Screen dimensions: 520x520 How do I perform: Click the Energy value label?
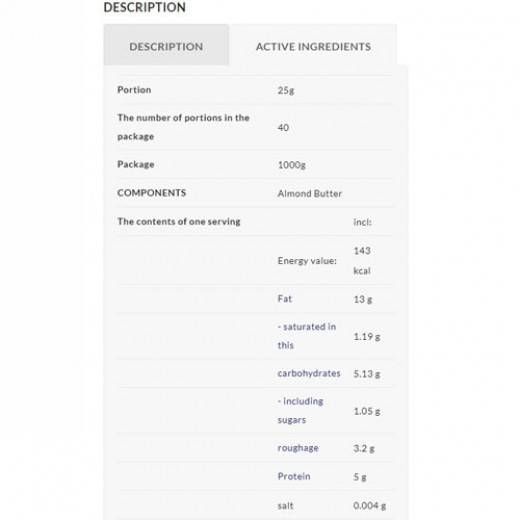coord(307,261)
